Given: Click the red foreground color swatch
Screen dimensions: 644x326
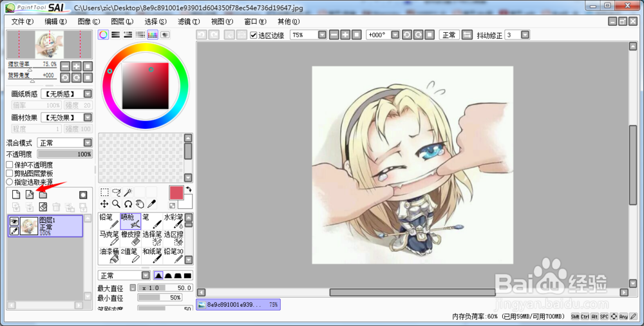Looking at the screenshot, I should 176,193.
